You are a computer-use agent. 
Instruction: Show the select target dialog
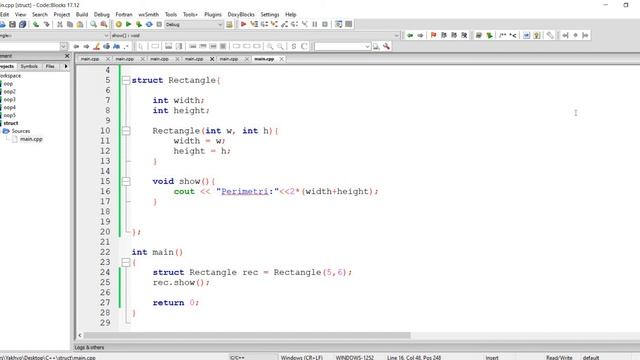(229, 24)
